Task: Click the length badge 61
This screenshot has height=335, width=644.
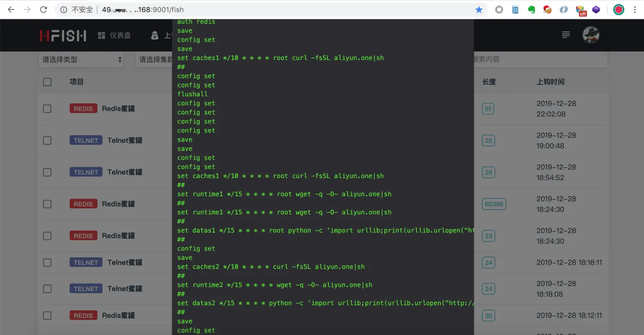Action: [488, 109]
